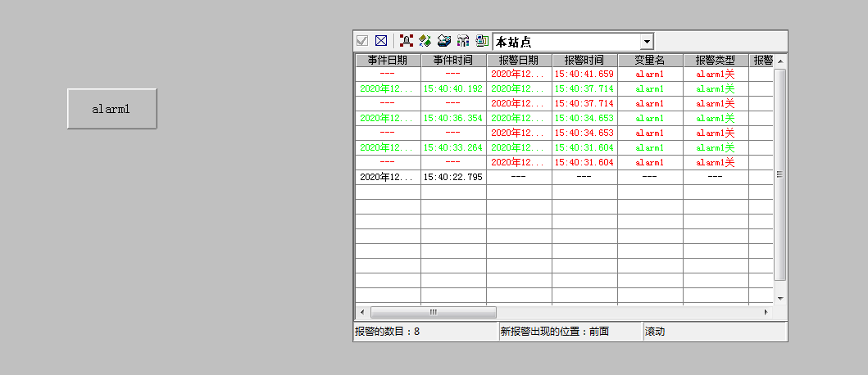Screen dimensions: 868x375
Task: Click the event date in the 15:40:22.795 row
Action: [x=388, y=177]
